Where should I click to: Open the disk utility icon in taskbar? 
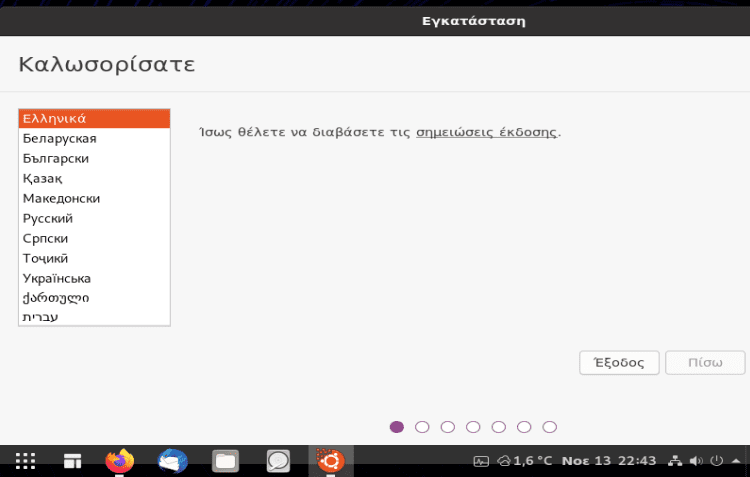coord(278,461)
